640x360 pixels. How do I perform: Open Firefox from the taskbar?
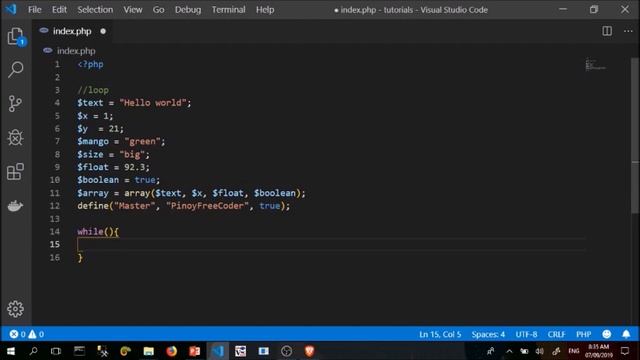(x=171, y=351)
